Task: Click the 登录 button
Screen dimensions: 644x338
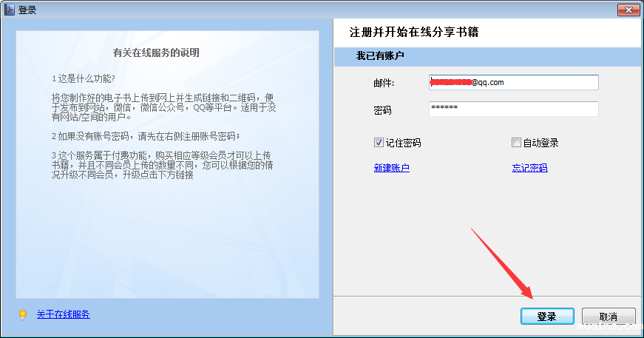Action: 546,316
